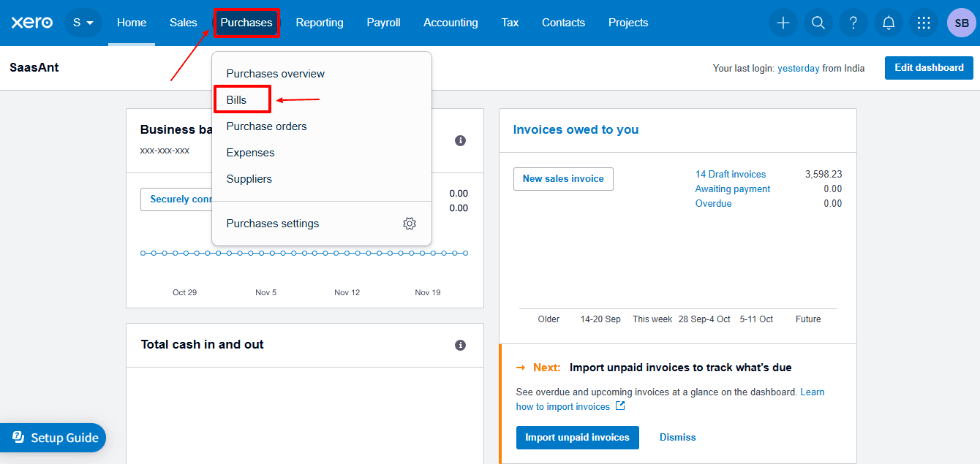Select Expenses from the Purchases dropdown
The image size is (980, 464).
click(x=322, y=153)
